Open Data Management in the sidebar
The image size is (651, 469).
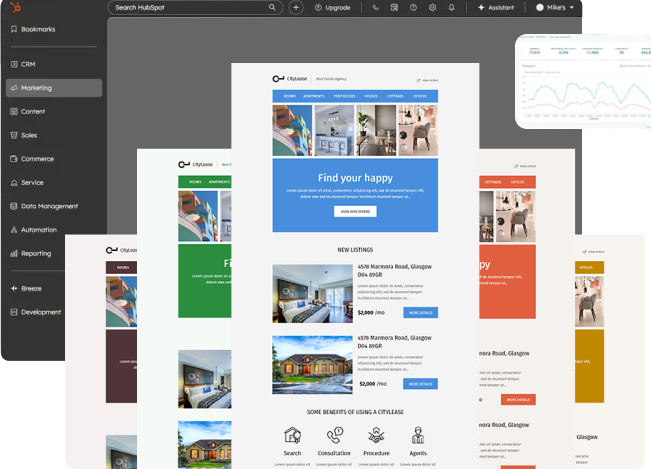click(54, 206)
